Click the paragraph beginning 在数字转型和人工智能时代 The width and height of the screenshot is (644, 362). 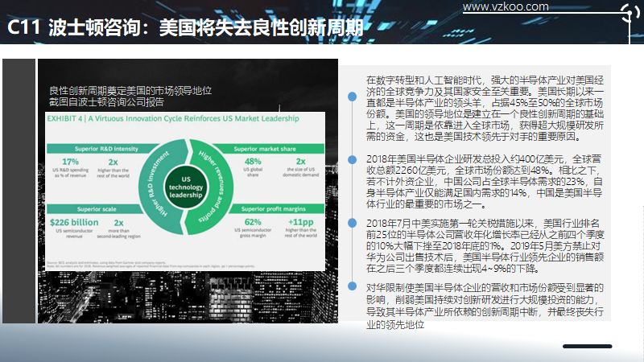[x=485, y=109]
